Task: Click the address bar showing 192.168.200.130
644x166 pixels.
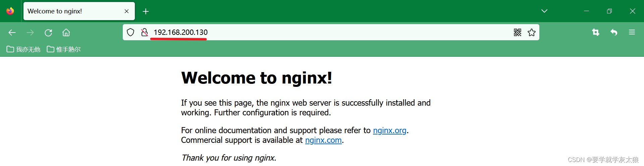Action: [331, 32]
